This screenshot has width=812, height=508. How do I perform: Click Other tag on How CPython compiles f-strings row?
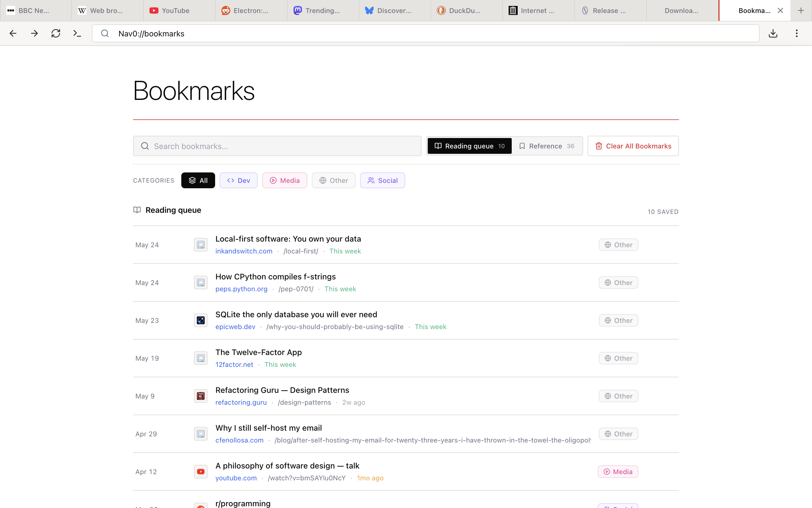618,283
